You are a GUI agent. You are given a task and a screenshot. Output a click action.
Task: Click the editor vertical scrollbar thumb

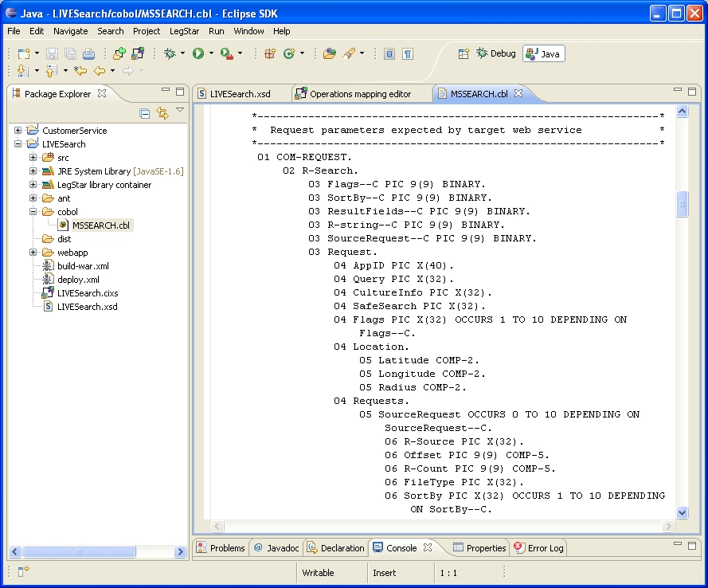[682, 204]
